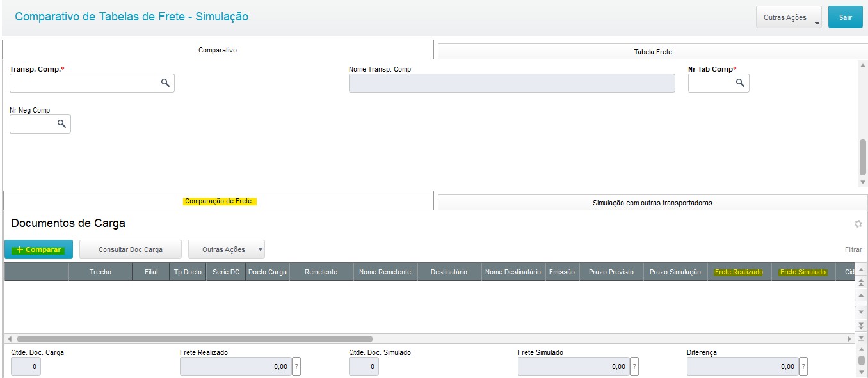
Task: Click the Docto Carga column header
Action: (268, 272)
